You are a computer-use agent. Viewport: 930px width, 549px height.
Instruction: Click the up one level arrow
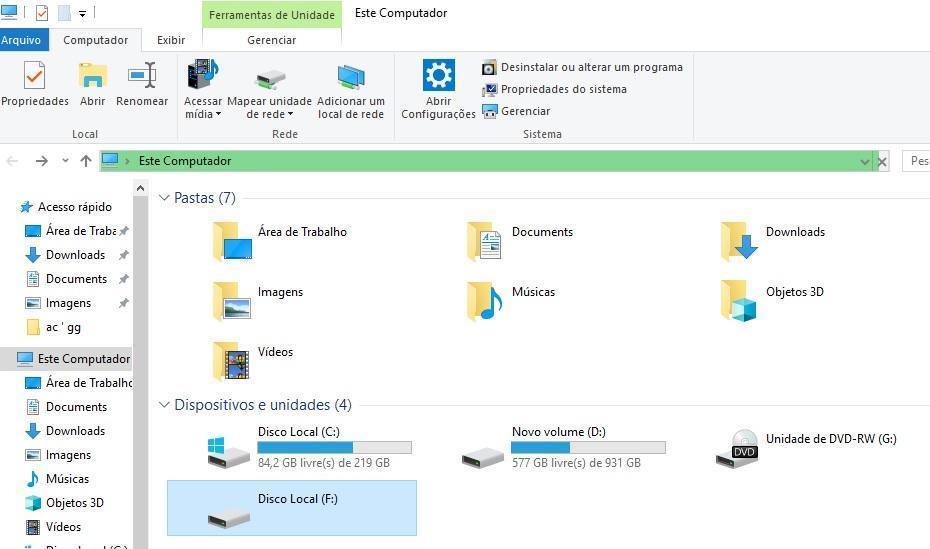[x=86, y=161]
